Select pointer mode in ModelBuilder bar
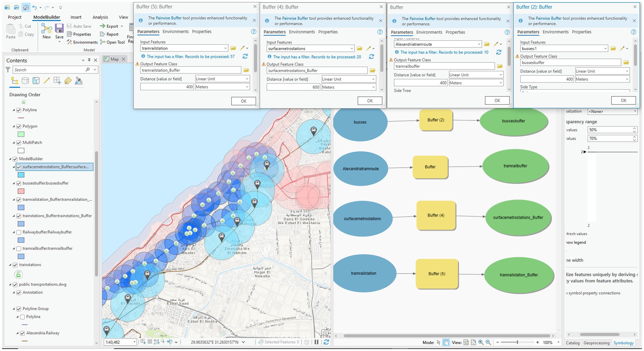The image size is (644, 351). click(x=439, y=343)
